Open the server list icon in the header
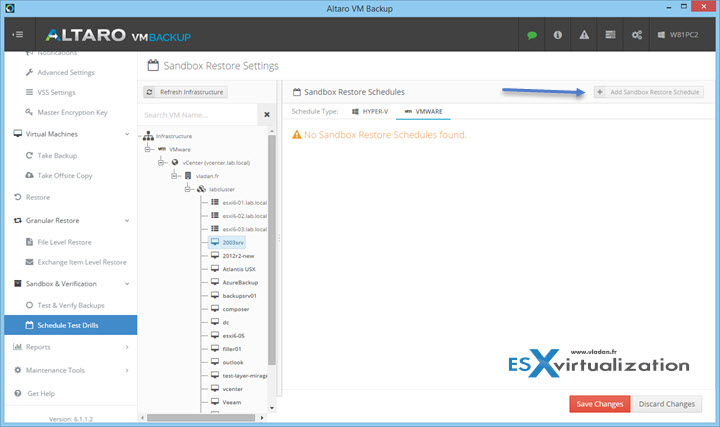720x427 pixels. click(610, 35)
